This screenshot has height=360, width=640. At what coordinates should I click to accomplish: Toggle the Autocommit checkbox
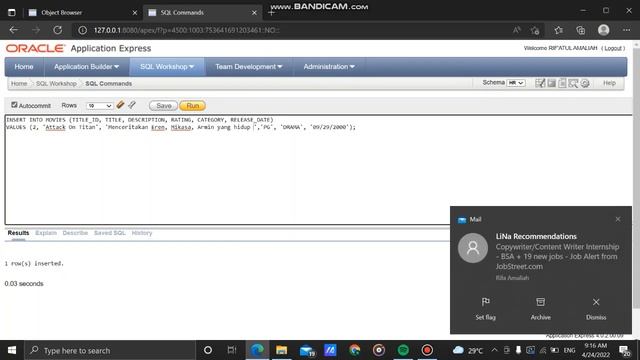tap(14, 105)
